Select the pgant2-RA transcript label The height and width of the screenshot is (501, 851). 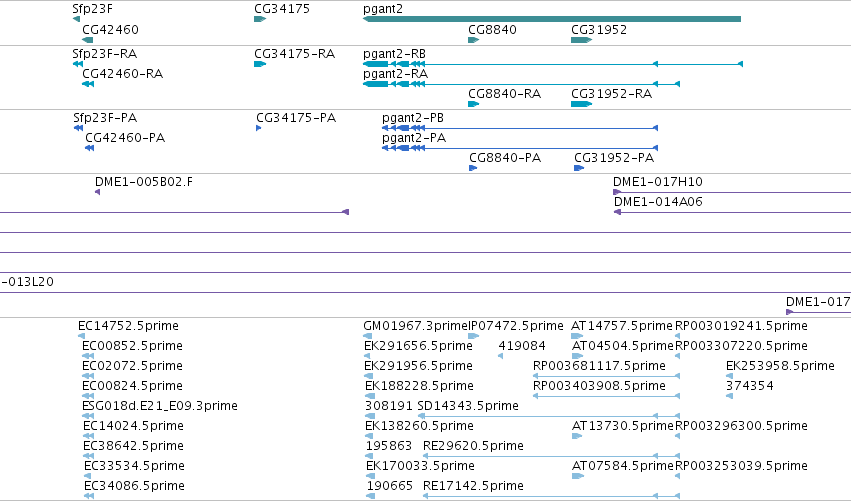395,74
